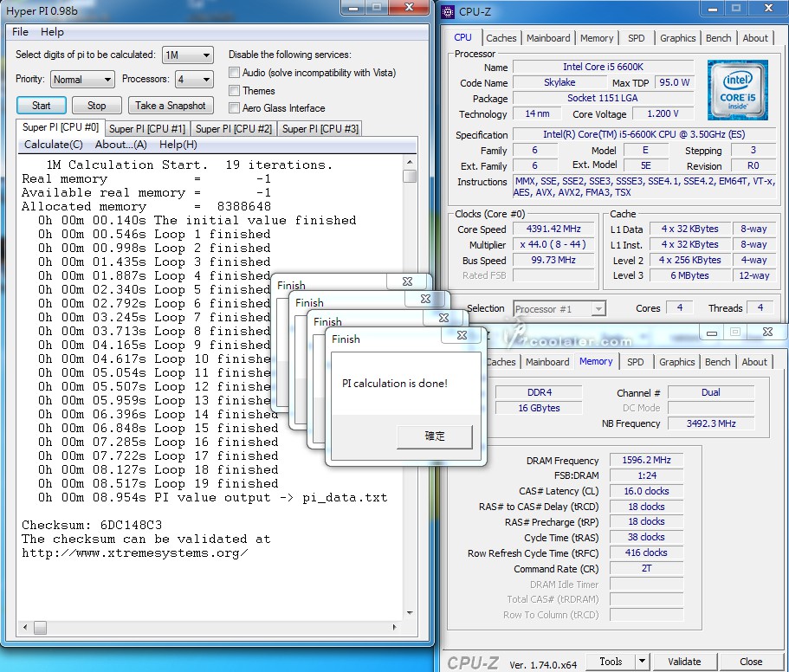Expand the Priority dropdown set to Normal
789x672 pixels.
(82, 80)
